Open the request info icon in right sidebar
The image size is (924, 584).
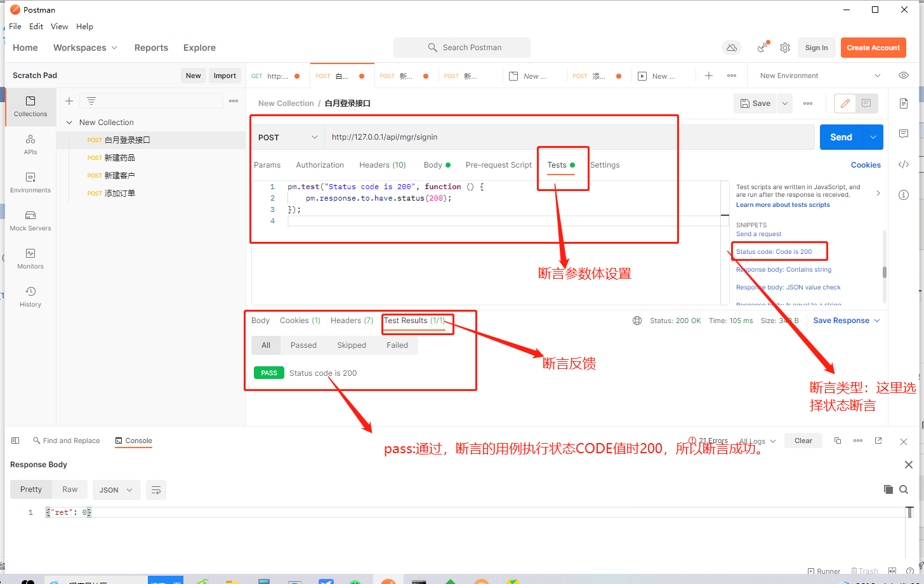pos(904,195)
